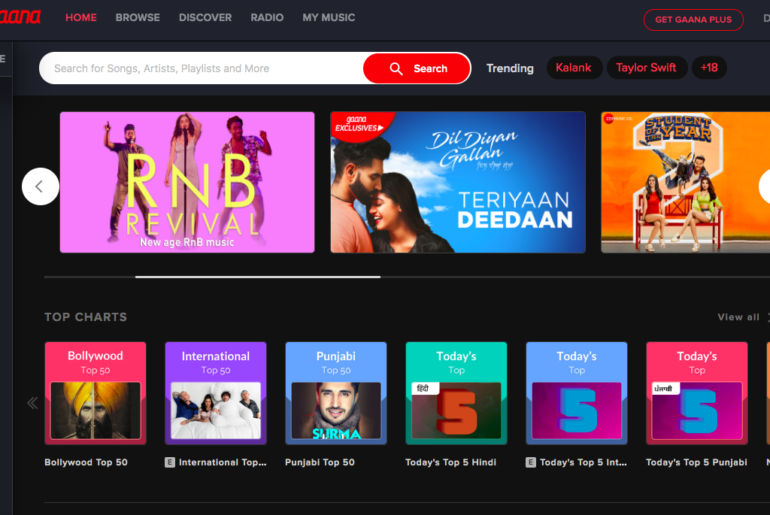Click the double-chevron charts scroll left icon
770x515 pixels.
click(x=32, y=403)
